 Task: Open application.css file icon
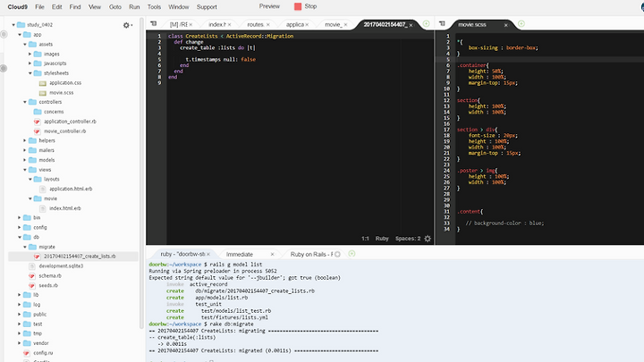tap(42, 83)
